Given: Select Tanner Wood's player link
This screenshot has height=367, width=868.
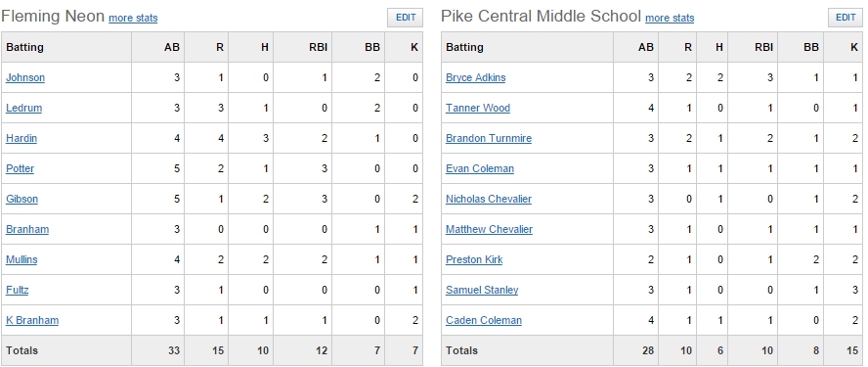Looking at the screenshot, I should 478,108.
